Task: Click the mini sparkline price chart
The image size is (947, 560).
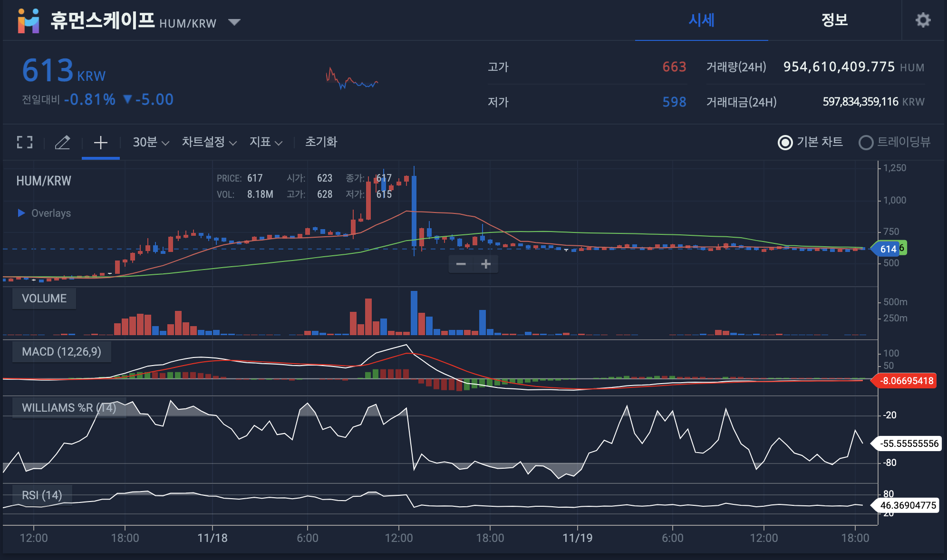Action: (x=352, y=79)
